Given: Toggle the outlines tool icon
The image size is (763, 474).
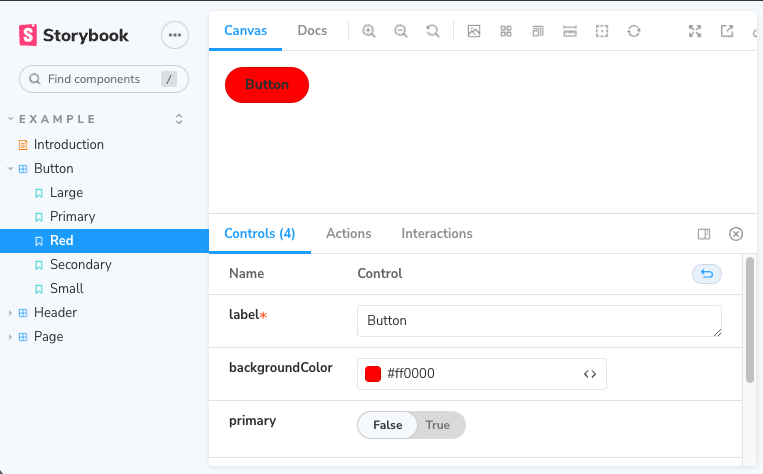Looking at the screenshot, I should click(x=602, y=31).
